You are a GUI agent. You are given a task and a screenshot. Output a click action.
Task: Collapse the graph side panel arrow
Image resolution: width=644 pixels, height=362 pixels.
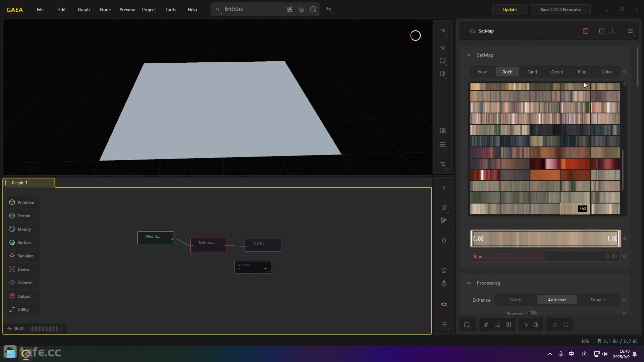tap(444, 188)
